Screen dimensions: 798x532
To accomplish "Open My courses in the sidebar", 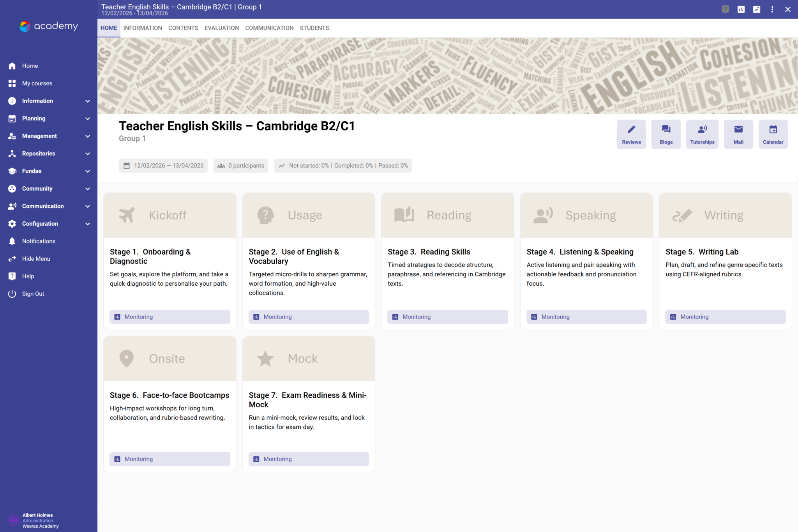I will (37, 83).
